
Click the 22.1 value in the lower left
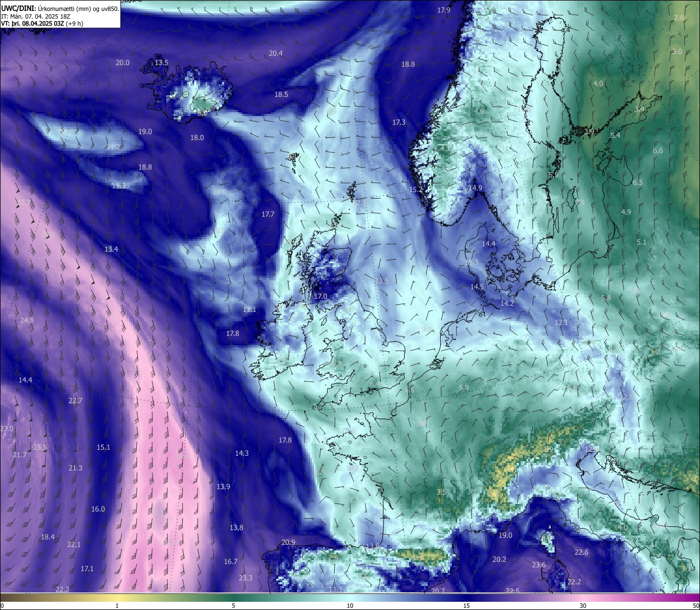74,545
